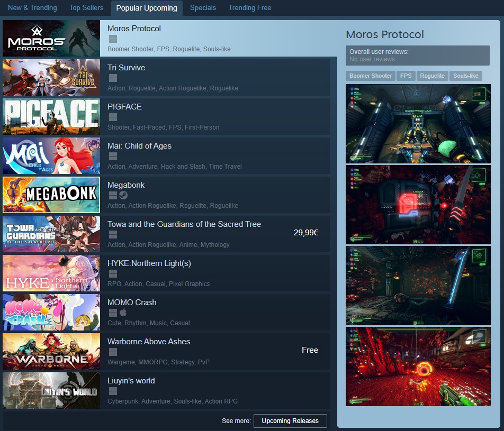Image resolution: width=504 pixels, height=431 pixels.
Task: Open Liuyin's World capsule image
Action: pyautogui.click(x=51, y=390)
